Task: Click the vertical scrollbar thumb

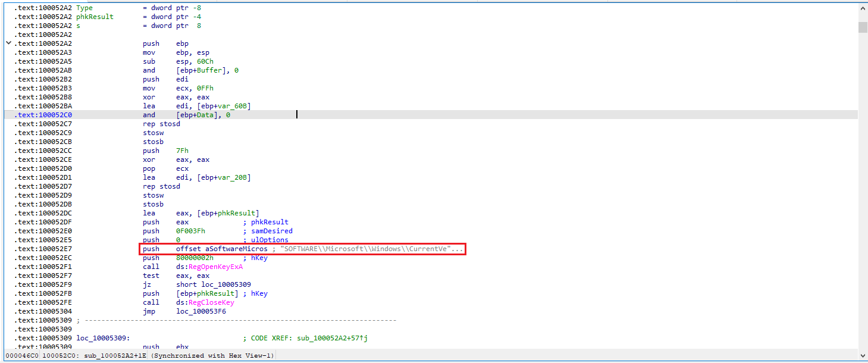Action: click(863, 27)
